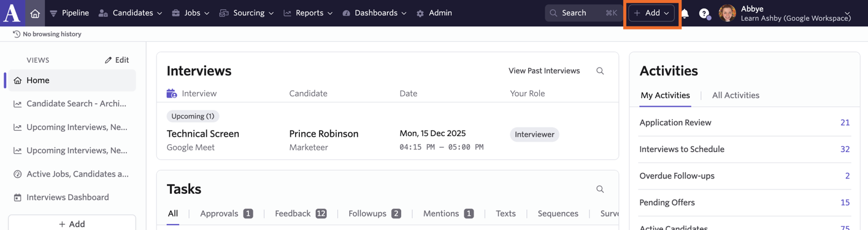Expand the Candidates dropdown menu
Screen dimensions: 868x230
130,13
